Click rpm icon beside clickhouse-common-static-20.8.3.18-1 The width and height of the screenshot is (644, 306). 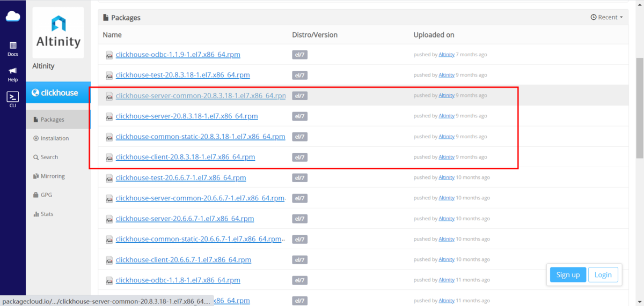click(x=109, y=137)
